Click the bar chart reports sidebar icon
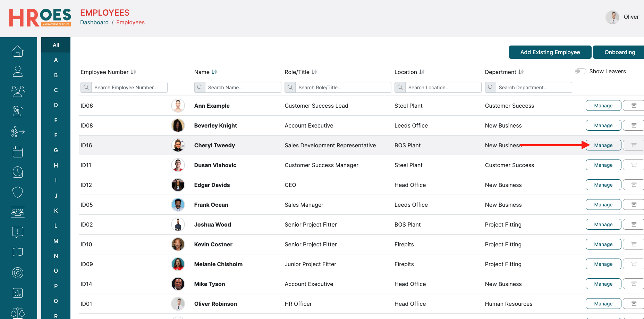Image resolution: width=644 pixels, height=319 pixels. [18, 293]
